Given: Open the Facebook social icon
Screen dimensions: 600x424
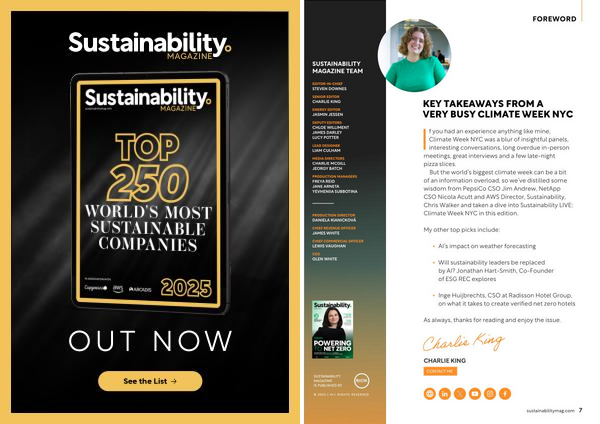Looking at the screenshot, I should [505, 393].
